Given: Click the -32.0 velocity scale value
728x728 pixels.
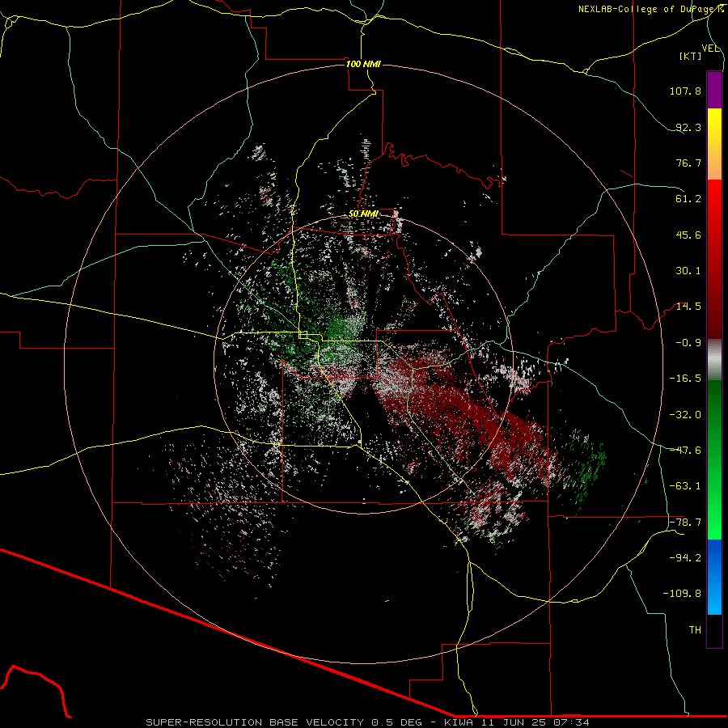Looking at the screenshot, I should click(685, 415).
